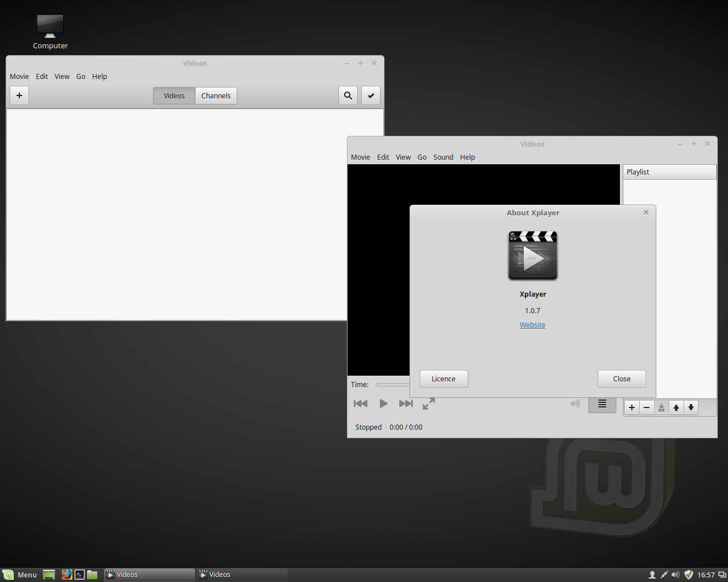Click the Stopped status text in the player

coord(369,427)
